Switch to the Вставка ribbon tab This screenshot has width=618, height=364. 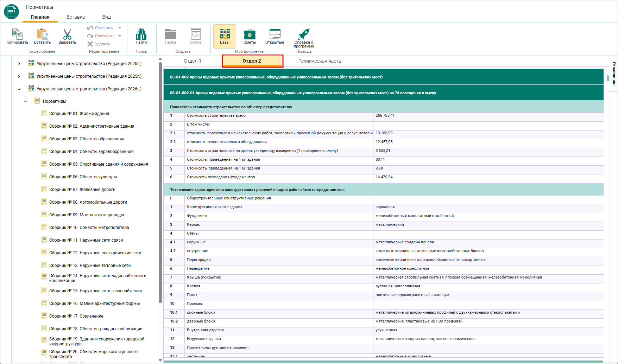point(76,17)
